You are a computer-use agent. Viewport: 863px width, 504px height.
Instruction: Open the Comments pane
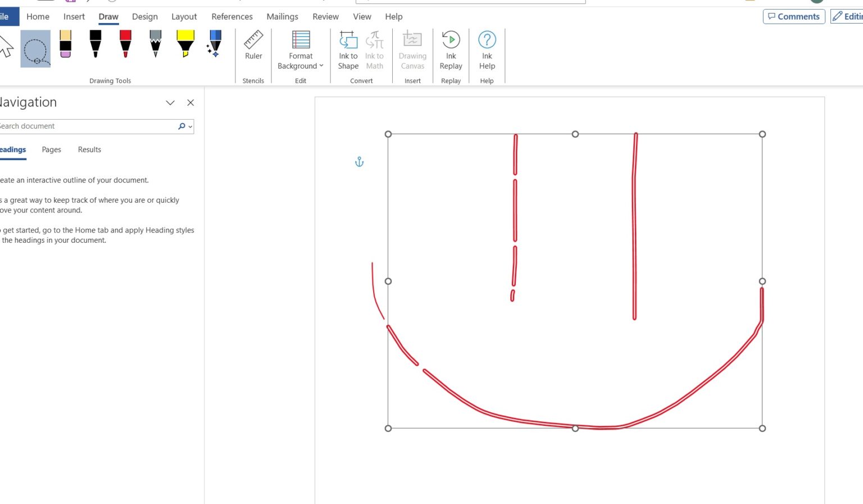click(793, 16)
